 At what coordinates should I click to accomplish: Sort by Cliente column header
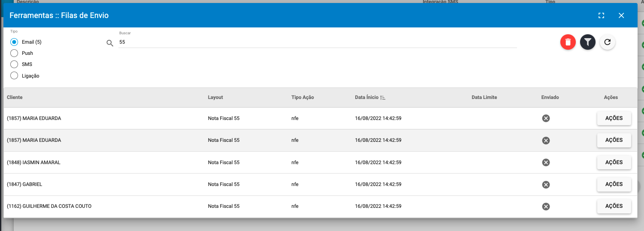tap(15, 97)
